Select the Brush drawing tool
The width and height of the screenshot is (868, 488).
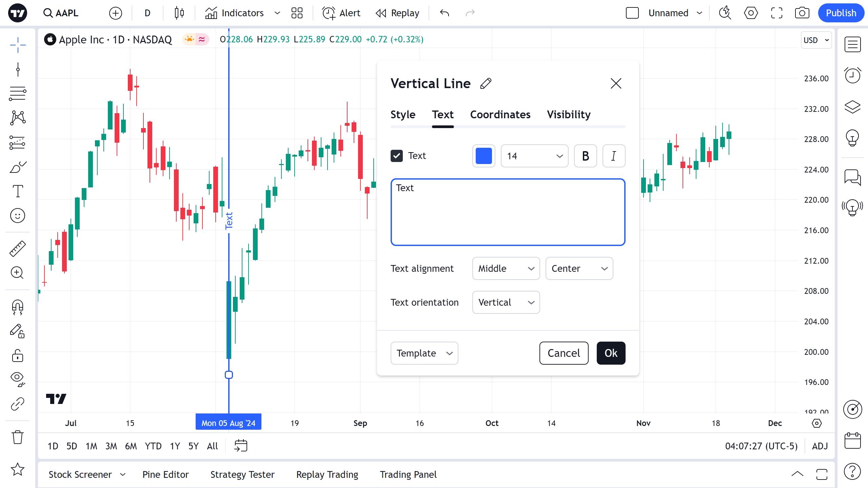17,167
